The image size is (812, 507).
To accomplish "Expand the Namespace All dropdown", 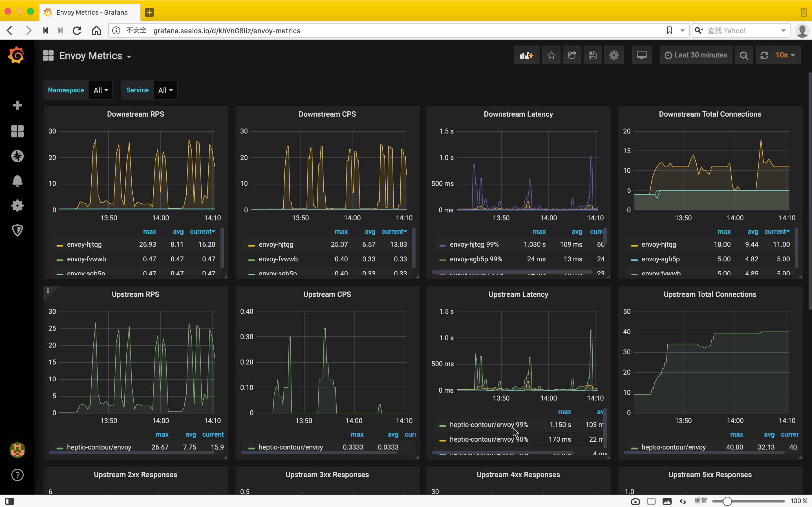I will [101, 90].
